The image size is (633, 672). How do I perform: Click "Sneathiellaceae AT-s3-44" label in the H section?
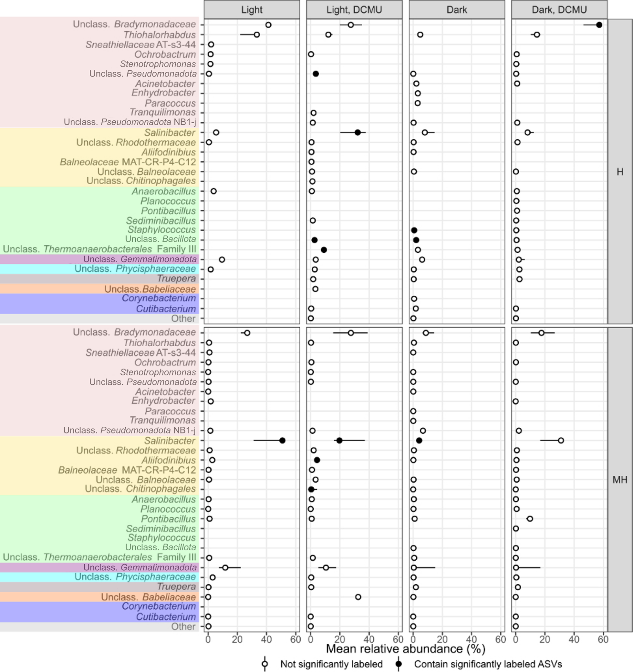click(x=141, y=44)
